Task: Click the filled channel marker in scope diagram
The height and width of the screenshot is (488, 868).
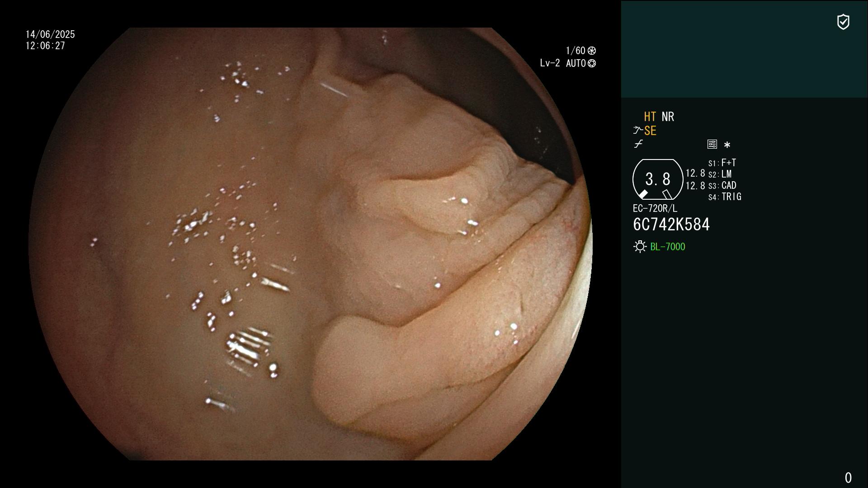Action: 643,194
